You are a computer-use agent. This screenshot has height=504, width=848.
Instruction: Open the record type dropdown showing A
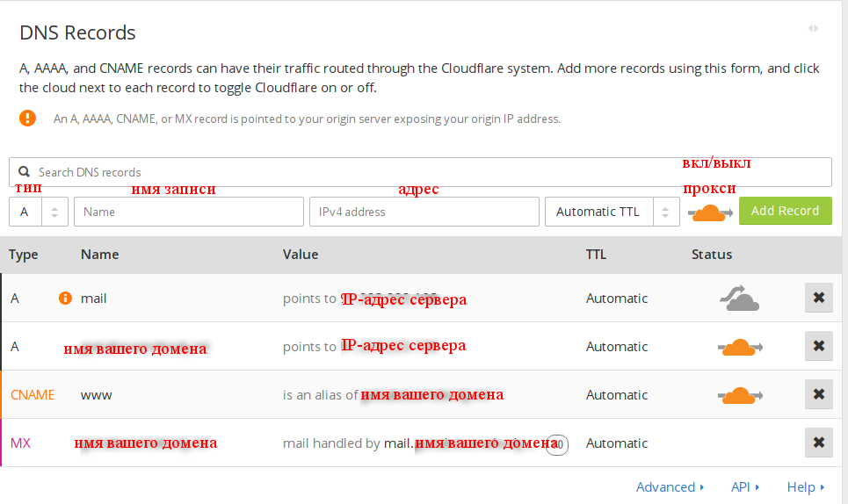39,212
